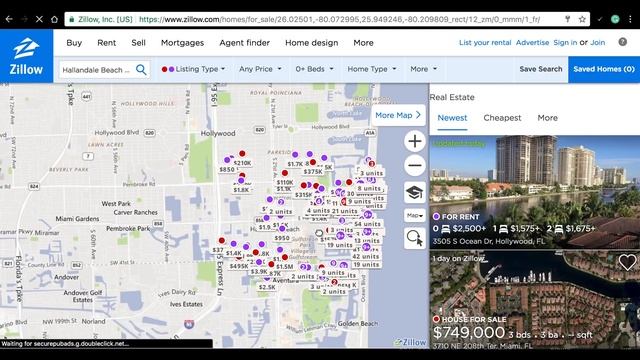640x360 pixels.
Task: Click the 2 units marker near Ives Dairy
Action: [334, 291]
